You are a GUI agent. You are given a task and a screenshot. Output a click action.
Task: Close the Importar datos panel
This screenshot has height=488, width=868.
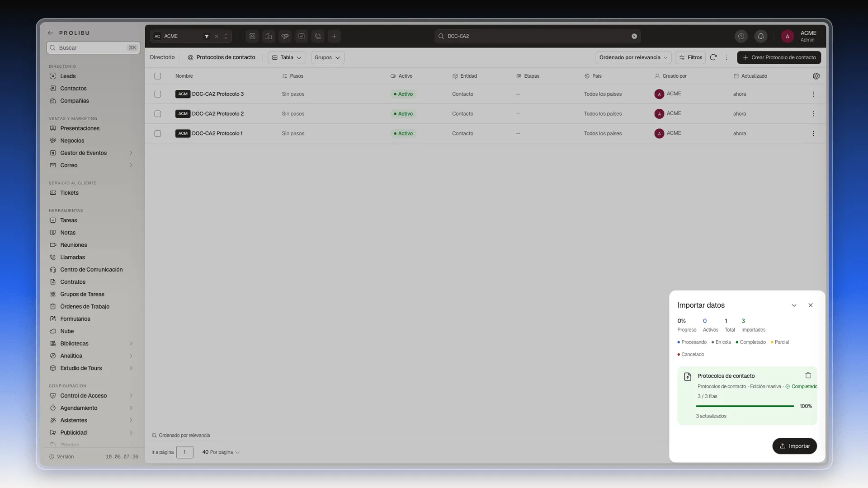[x=811, y=305]
